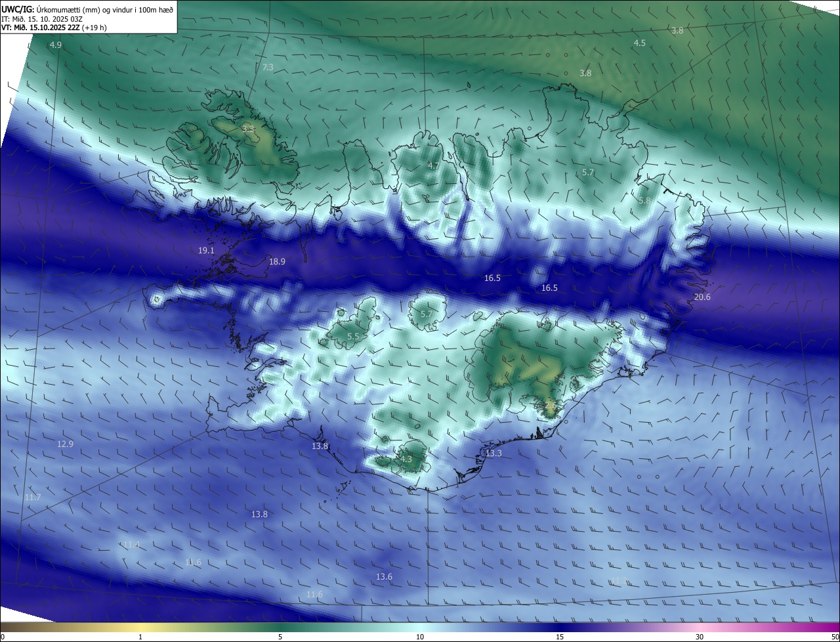Click the initial time line 'IT: Mið. 15. 10. 2025 03Z'
840x642 pixels.
[x=42, y=19]
